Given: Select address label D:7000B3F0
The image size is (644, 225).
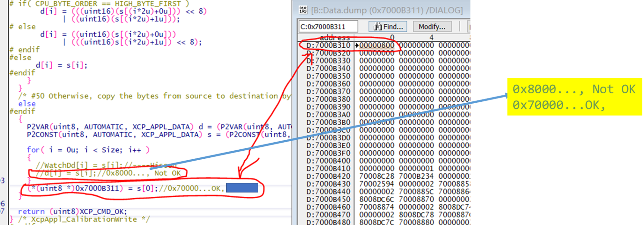Looking at the screenshot, I should pos(328,153).
